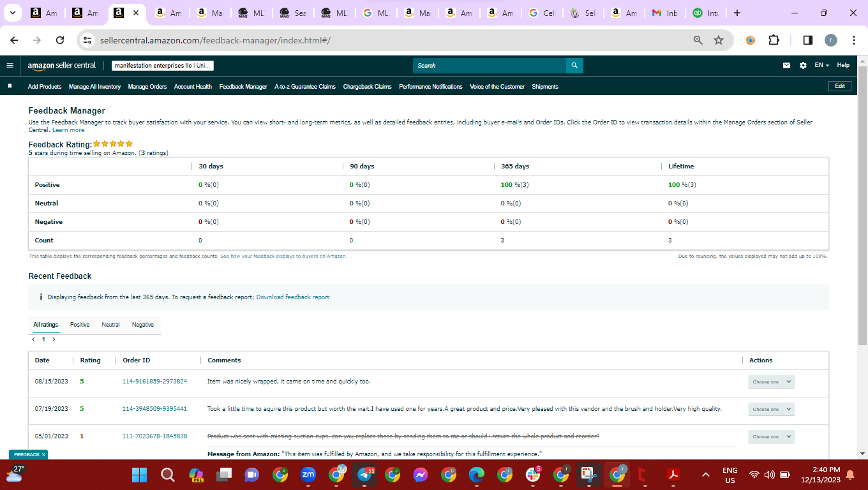Open Account Health from navigation
This screenshot has width=868, height=490.
pos(193,87)
